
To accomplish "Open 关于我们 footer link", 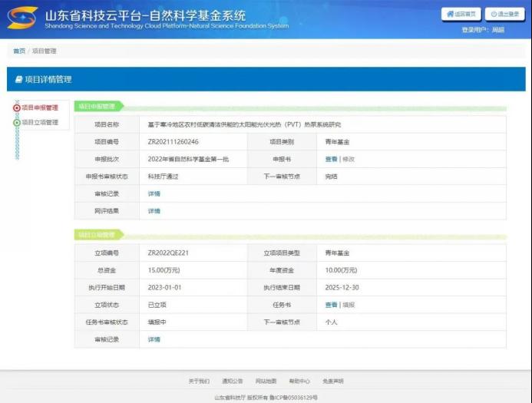I will (x=199, y=381).
